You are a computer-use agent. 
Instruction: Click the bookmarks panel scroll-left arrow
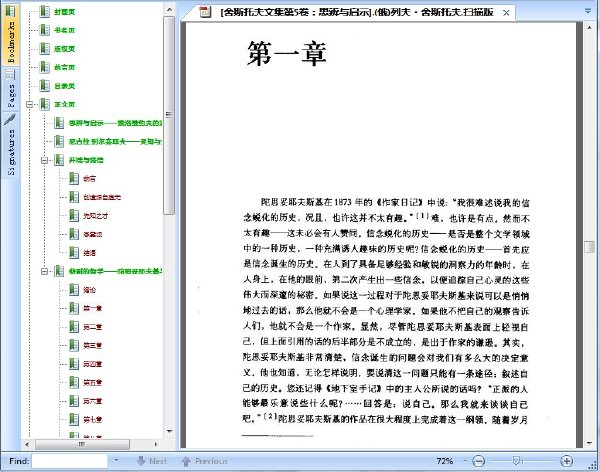27,444
